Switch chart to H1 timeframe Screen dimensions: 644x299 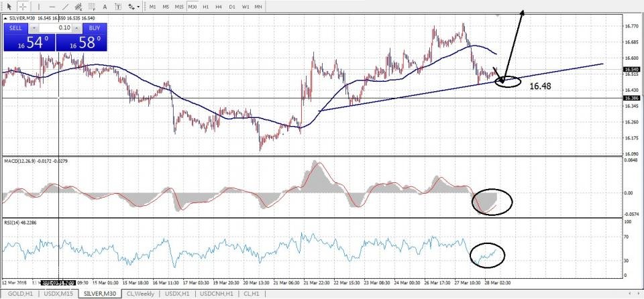206,7
